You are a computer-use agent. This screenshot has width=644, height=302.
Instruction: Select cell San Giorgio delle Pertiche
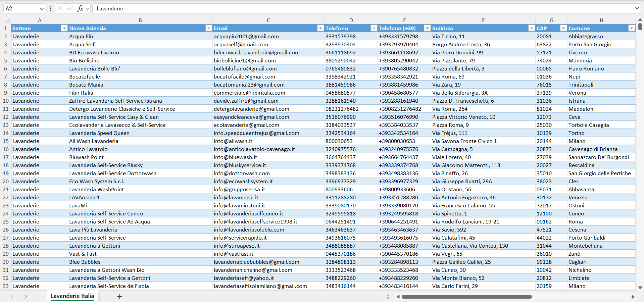(x=601, y=173)
